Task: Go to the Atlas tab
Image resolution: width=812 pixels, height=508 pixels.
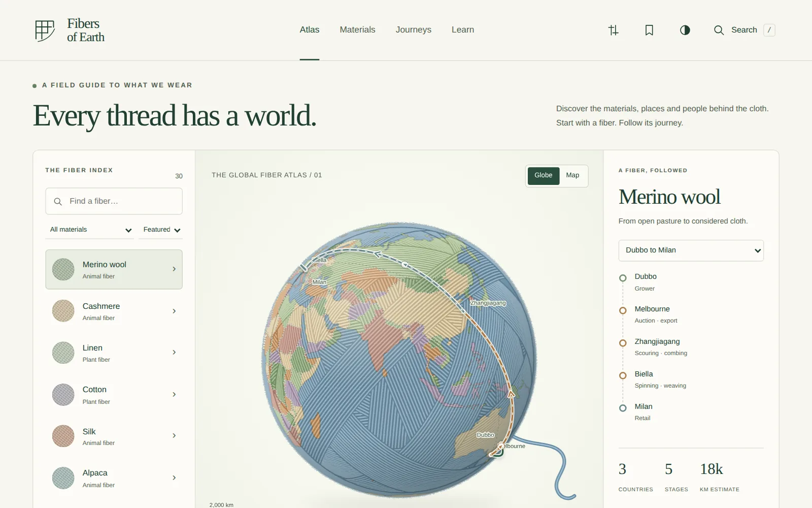Action: coord(310,30)
